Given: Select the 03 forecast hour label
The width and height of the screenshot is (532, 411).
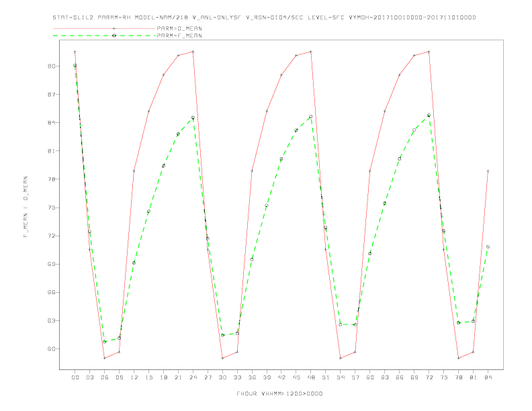Looking at the screenshot, I should pos(89,377).
